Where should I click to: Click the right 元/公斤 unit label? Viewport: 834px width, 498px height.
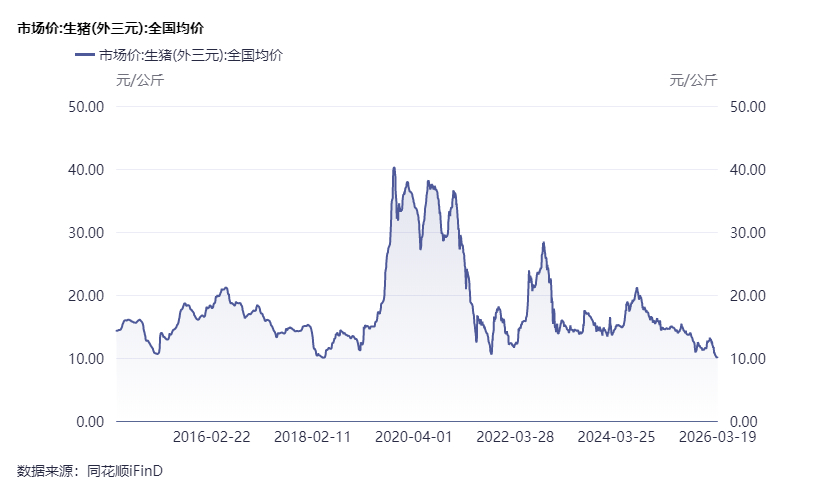[693, 80]
